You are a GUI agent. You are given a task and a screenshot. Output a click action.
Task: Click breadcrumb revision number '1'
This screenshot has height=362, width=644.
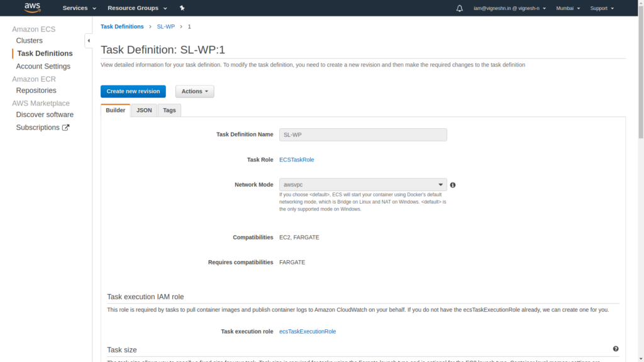pos(189,26)
